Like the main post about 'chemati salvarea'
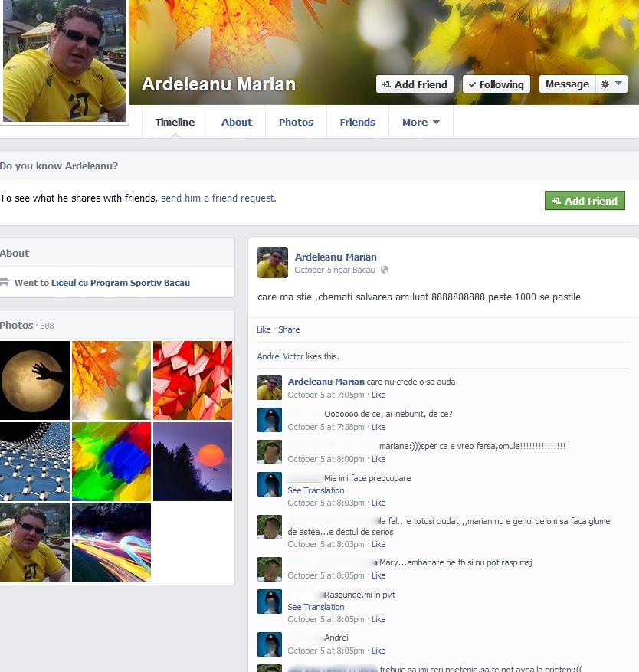This screenshot has width=639, height=672. point(264,329)
